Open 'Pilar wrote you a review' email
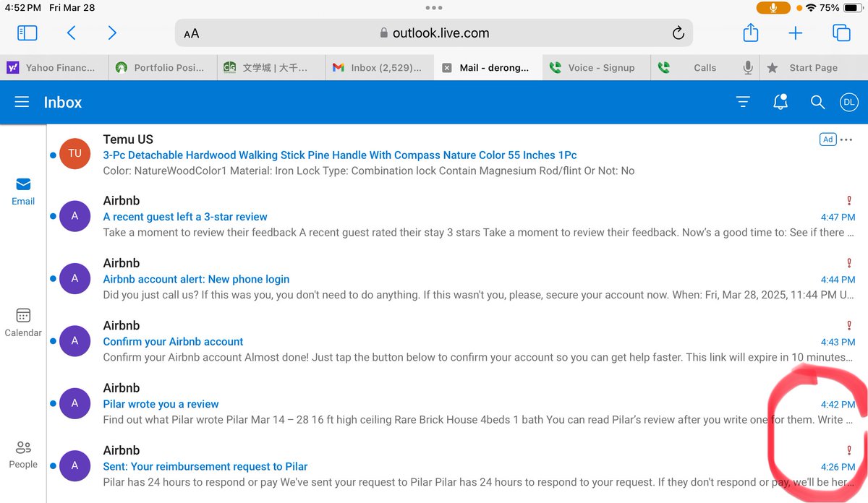868x503 pixels. click(161, 404)
